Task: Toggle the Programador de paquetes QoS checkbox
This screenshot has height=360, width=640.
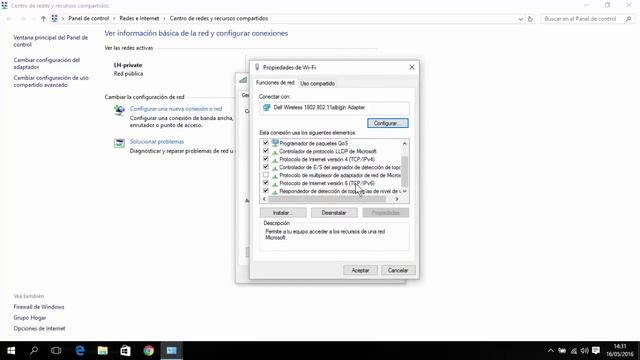Action: [266, 143]
